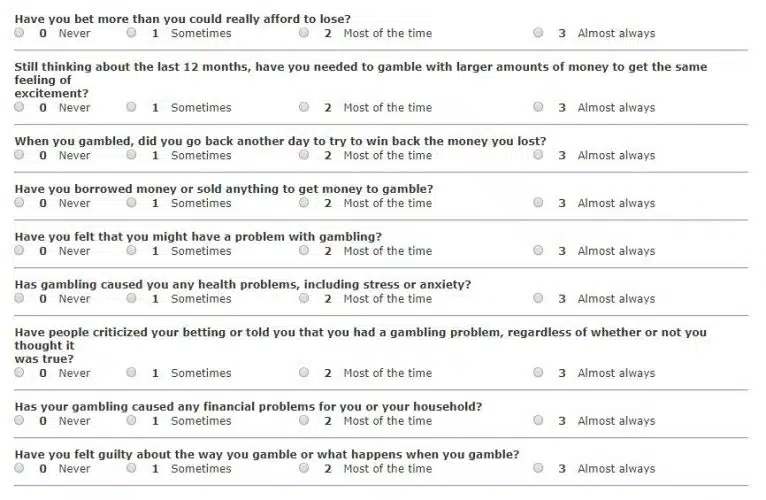Viewport: 766px width, 500px height.
Task: Choose Almost always for bet more than afford
Action: click(x=538, y=33)
